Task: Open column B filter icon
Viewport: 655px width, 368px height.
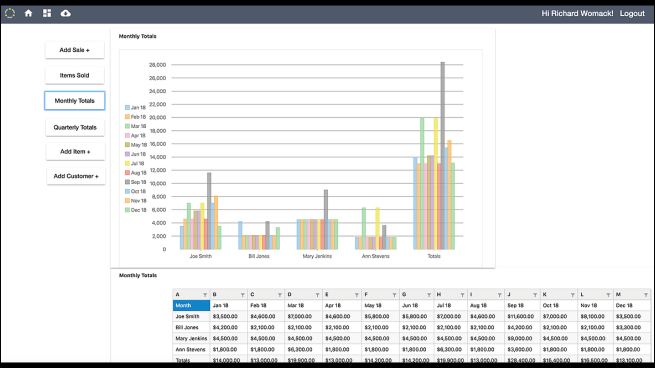Action: (242, 295)
